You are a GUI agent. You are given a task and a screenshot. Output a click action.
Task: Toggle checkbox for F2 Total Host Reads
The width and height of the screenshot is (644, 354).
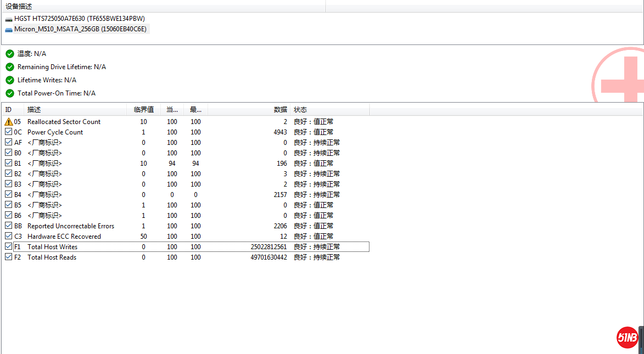(x=9, y=257)
